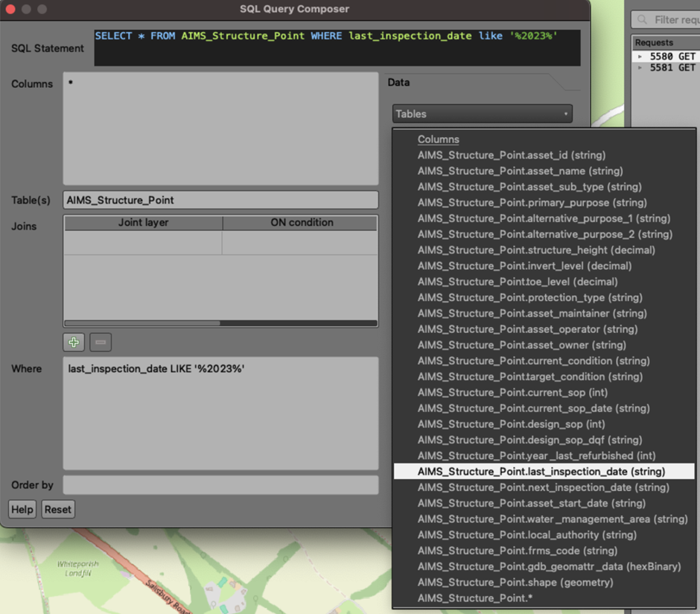The image size is (700, 614).
Task: Expand the 5580 GET request row
Action: tap(640, 57)
